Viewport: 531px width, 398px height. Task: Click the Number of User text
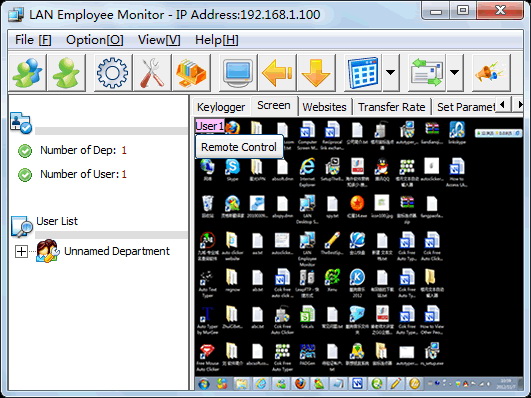(x=79, y=174)
